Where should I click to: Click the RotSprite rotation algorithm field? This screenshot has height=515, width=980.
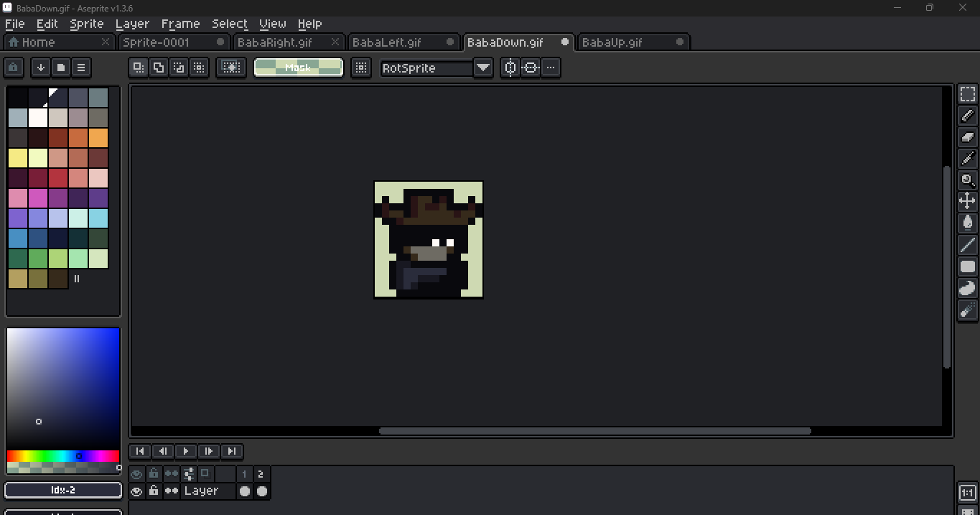[426, 68]
